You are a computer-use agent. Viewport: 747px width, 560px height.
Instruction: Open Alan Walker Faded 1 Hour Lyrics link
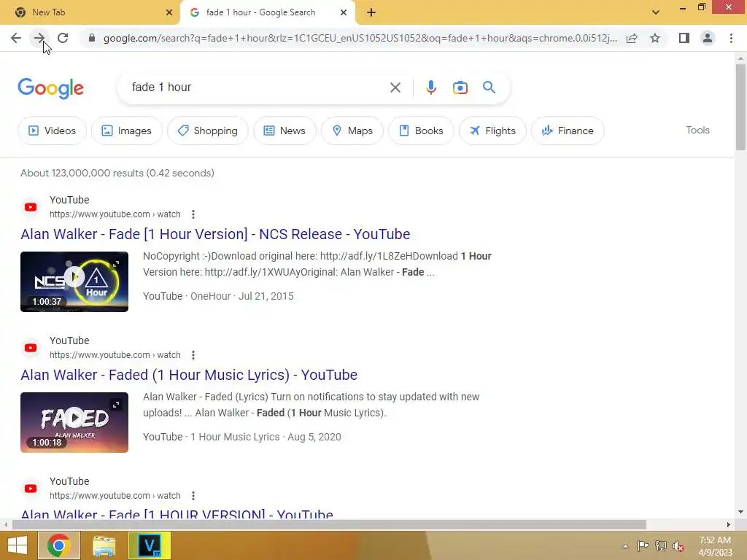pyautogui.click(x=189, y=376)
